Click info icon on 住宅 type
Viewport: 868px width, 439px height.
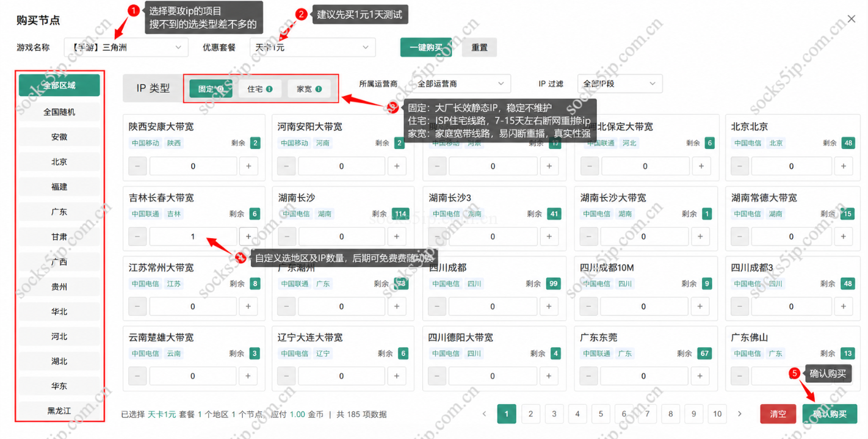click(x=269, y=89)
